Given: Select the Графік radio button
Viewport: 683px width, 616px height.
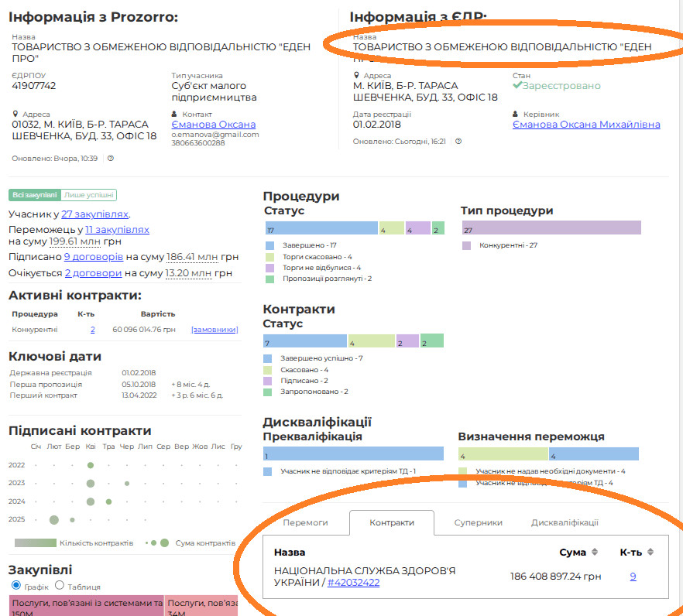Looking at the screenshot, I should (16, 586).
